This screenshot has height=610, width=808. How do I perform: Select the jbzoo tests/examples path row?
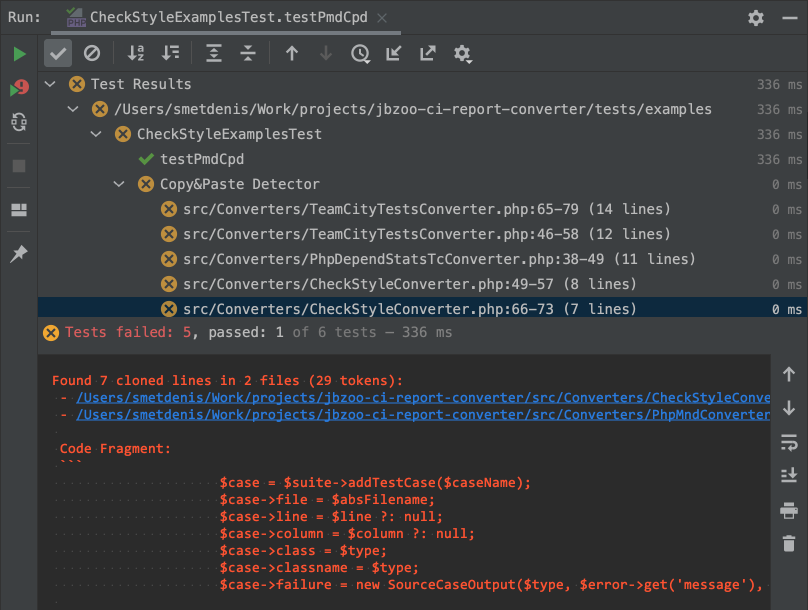point(423,109)
